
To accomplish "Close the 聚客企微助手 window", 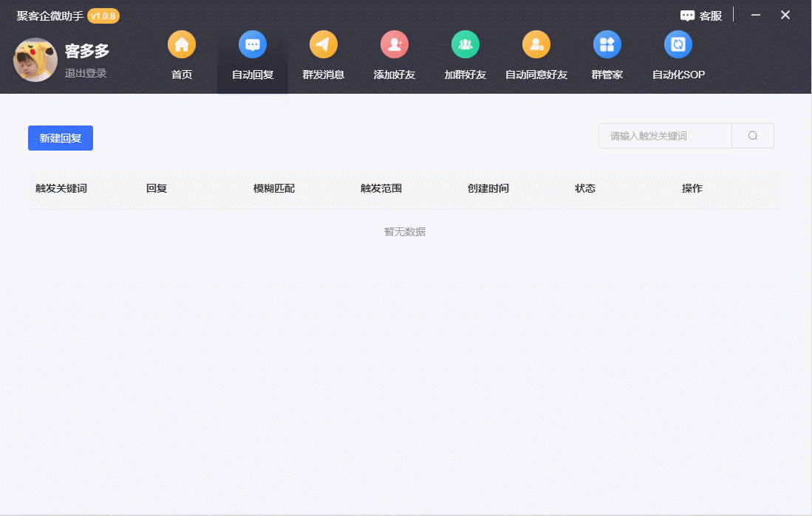I will tap(785, 15).
